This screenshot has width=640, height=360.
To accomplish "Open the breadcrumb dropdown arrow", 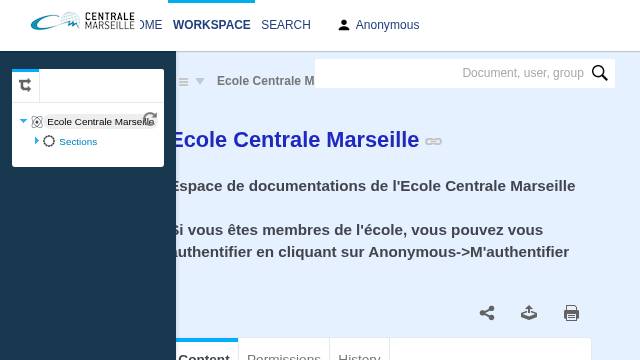I will tap(200, 81).
